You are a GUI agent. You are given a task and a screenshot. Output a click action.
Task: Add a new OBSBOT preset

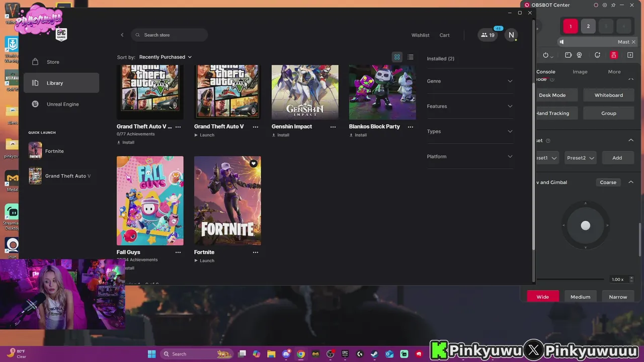point(617,158)
